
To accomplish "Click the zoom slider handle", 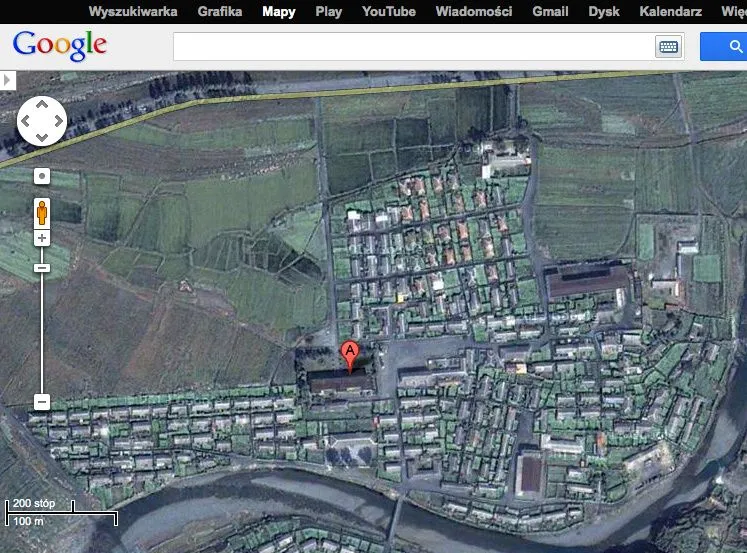I will (x=42, y=267).
